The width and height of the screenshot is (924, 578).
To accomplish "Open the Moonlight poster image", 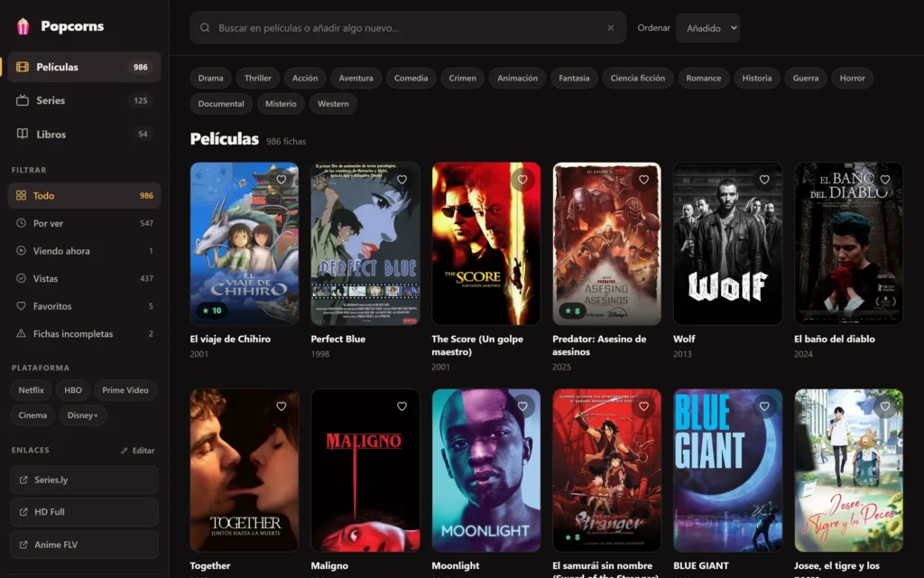I will (486, 470).
